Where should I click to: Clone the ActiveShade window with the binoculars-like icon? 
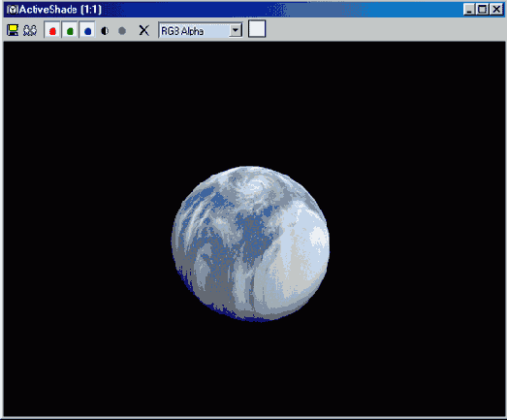point(30,30)
